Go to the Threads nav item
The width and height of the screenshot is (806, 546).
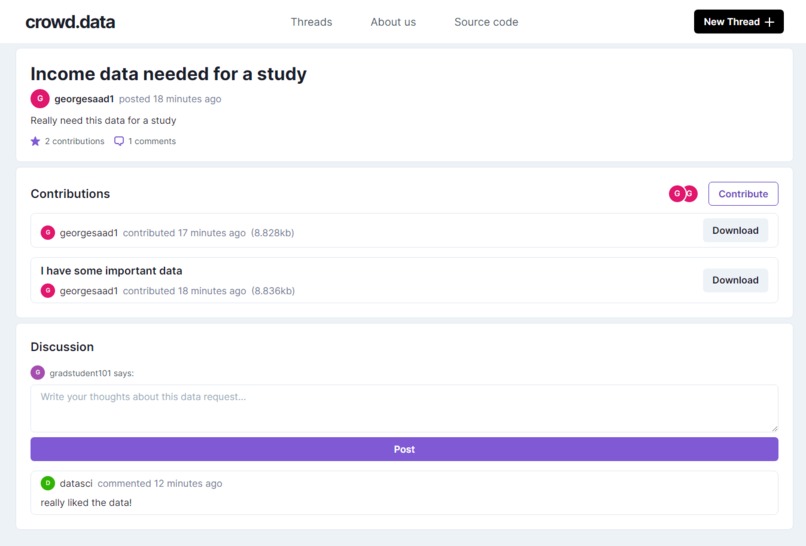(311, 22)
